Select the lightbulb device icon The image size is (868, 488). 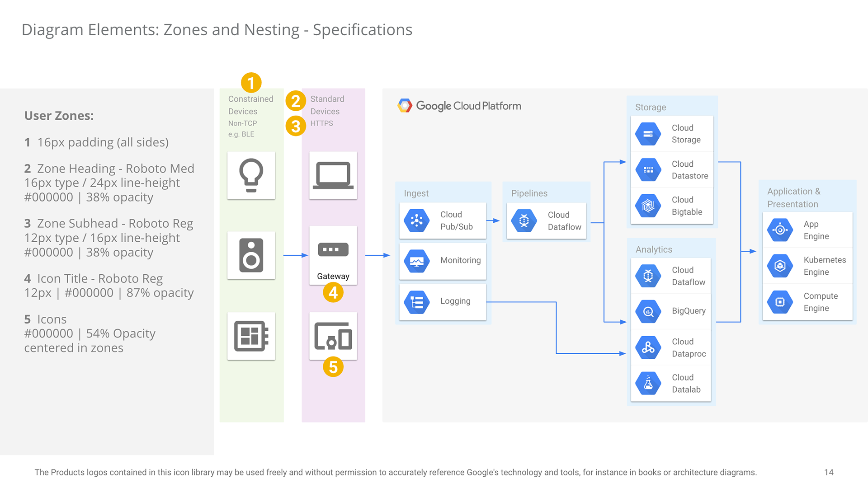click(251, 175)
